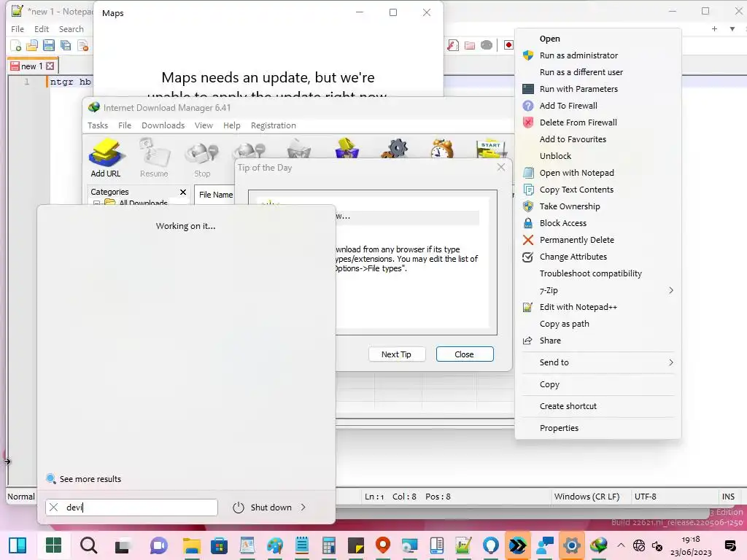Click the See more results search icon
The image size is (747, 560).
[51, 478]
